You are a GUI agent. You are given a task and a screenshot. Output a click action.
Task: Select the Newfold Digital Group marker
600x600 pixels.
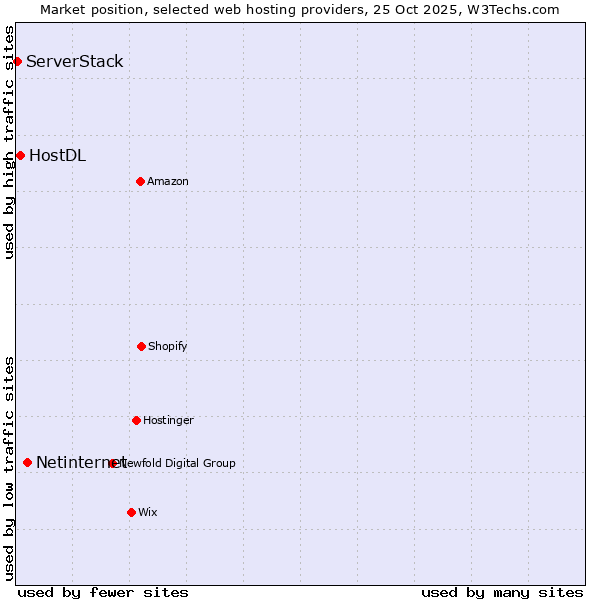(x=113, y=463)
